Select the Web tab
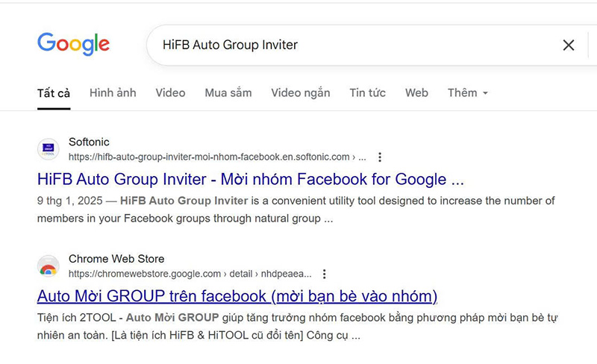This screenshot has width=597, height=364. coord(416,93)
